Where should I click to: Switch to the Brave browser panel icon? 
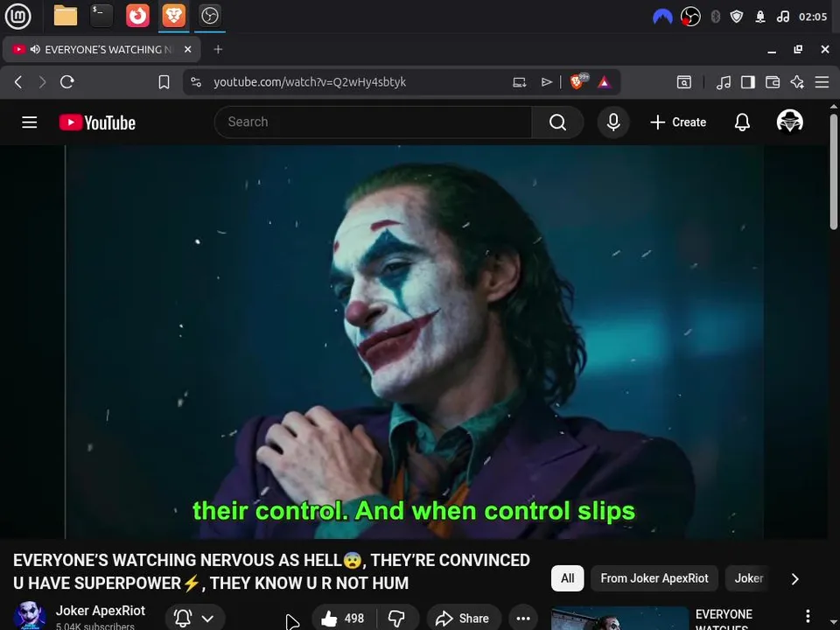(173, 16)
